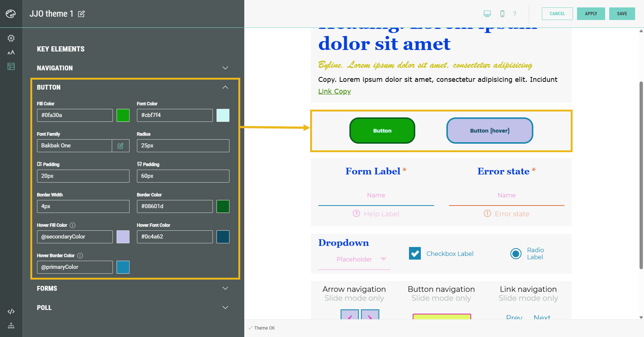The width and height of the screenshot is (644, 337).
Task: Expand the Navigation section
Action: [x=225, y=68]
